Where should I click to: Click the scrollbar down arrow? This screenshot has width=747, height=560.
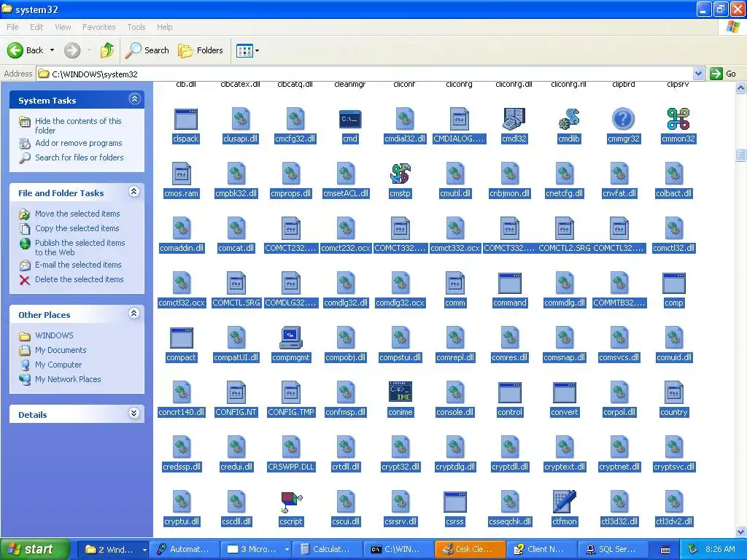click(740, 532)
